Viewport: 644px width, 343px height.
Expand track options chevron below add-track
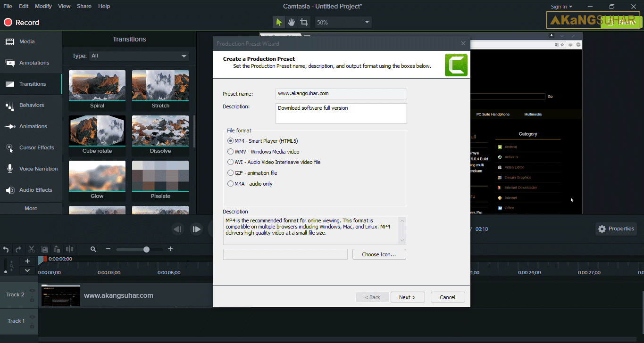27,270
